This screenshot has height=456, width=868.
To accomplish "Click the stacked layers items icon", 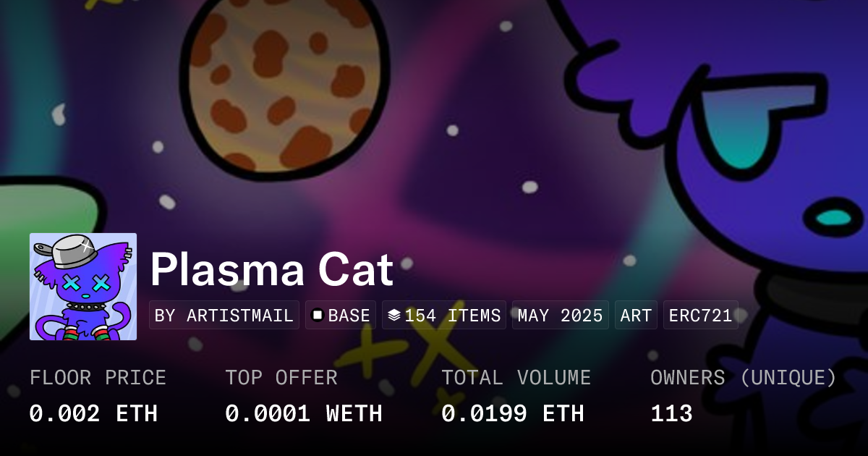I will tap(394, 316).
